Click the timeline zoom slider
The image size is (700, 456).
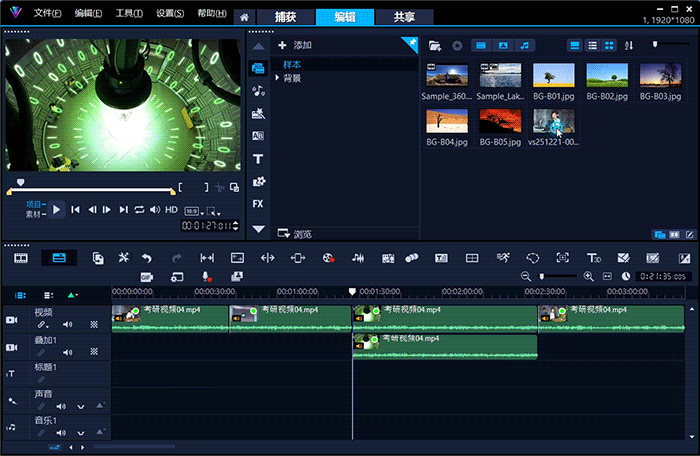[x=543, y=276]
